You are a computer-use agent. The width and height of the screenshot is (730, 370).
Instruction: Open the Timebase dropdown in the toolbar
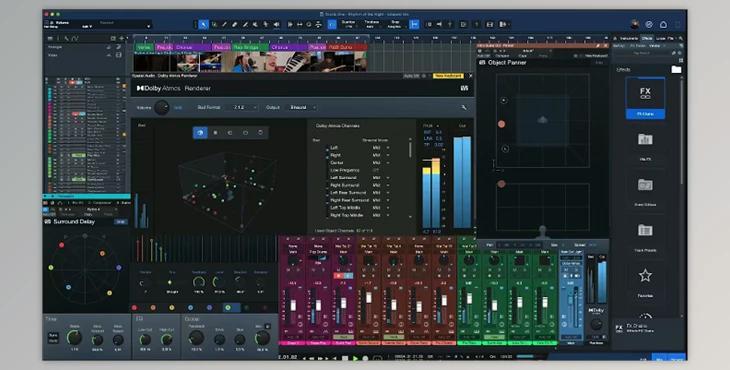(x=372, y=24)
